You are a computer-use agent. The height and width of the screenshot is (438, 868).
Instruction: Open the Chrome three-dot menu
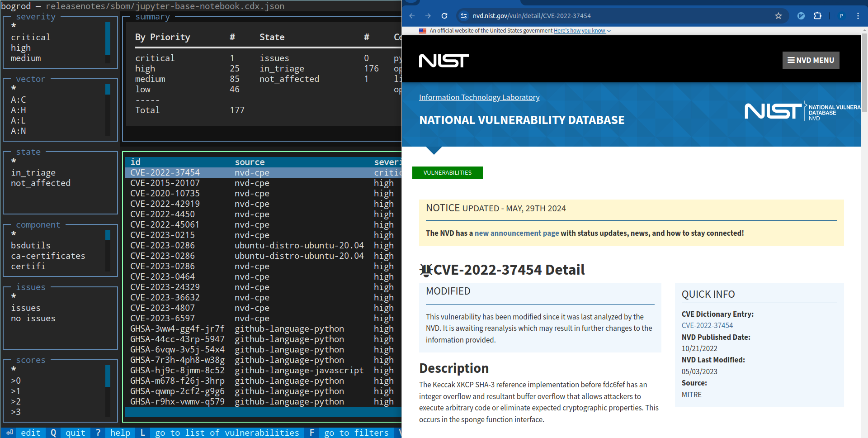(x=858, y=16)
